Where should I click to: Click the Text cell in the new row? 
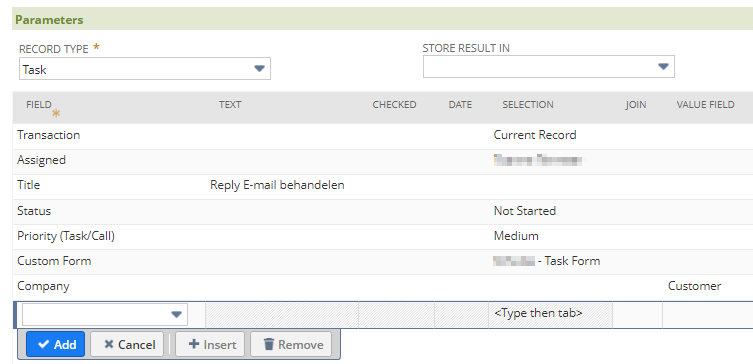coord(282,315)
